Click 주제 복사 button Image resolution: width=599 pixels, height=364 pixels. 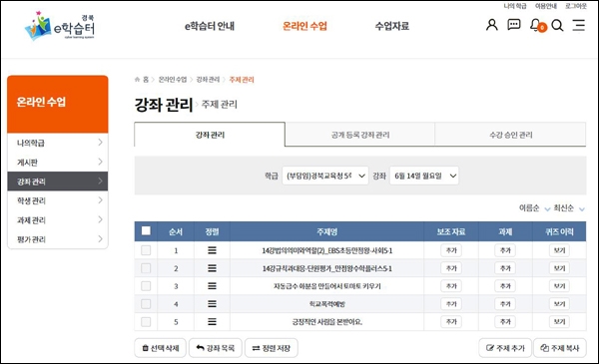pyautogui.click(x=560, y=348)
